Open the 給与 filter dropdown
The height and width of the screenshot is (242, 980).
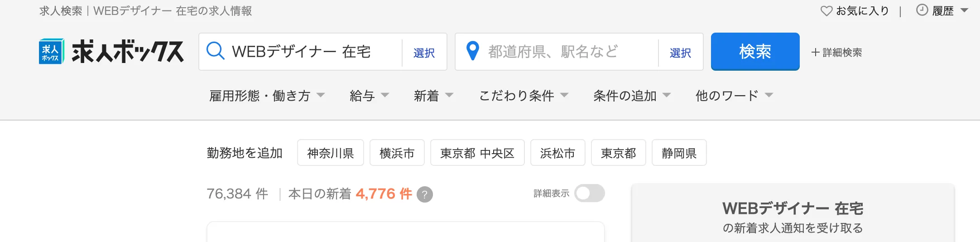point(370,96)
